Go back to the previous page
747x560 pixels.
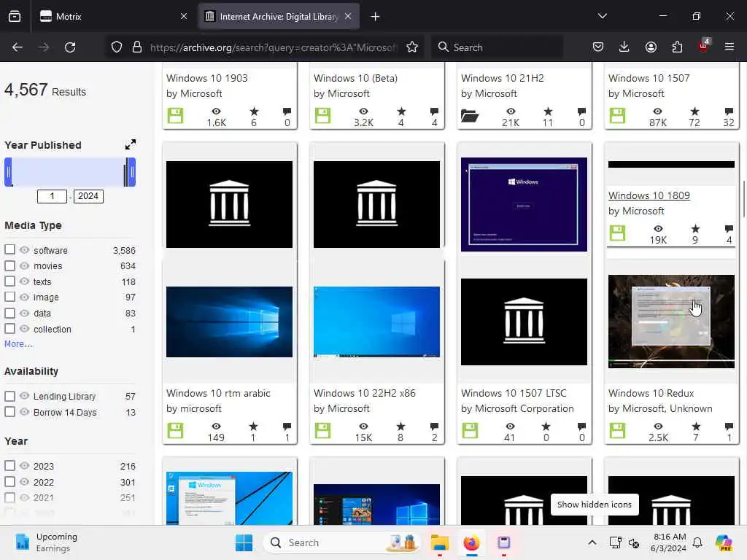pos(18,47)
